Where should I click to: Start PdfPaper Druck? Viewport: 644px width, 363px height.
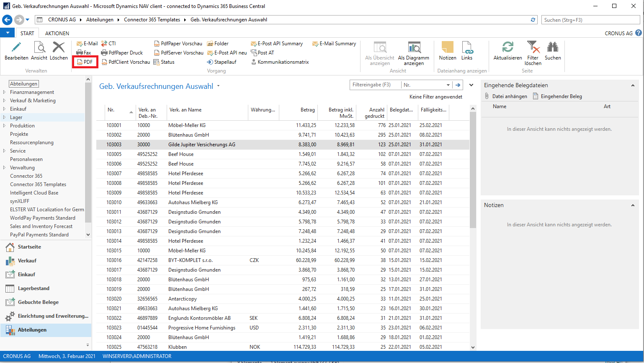click(122, 53)
